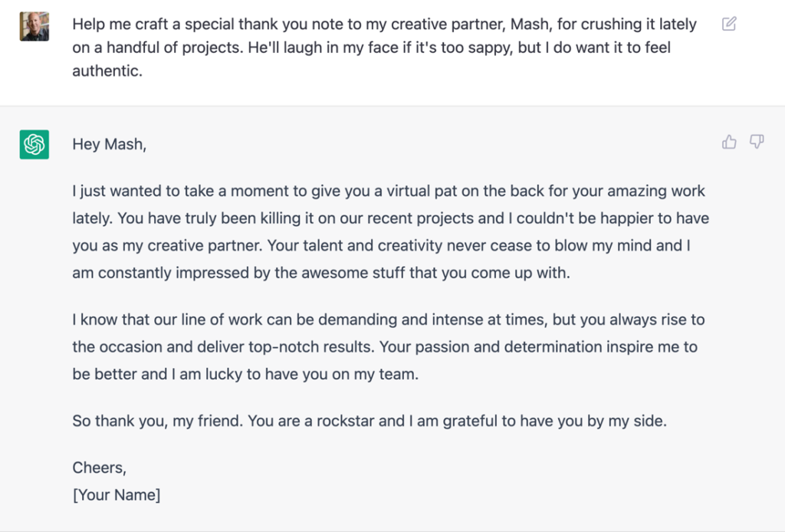Click the "Hey Mash," greeting line
The height and width of the screenshot is (532, 785).
coord(109,144)
